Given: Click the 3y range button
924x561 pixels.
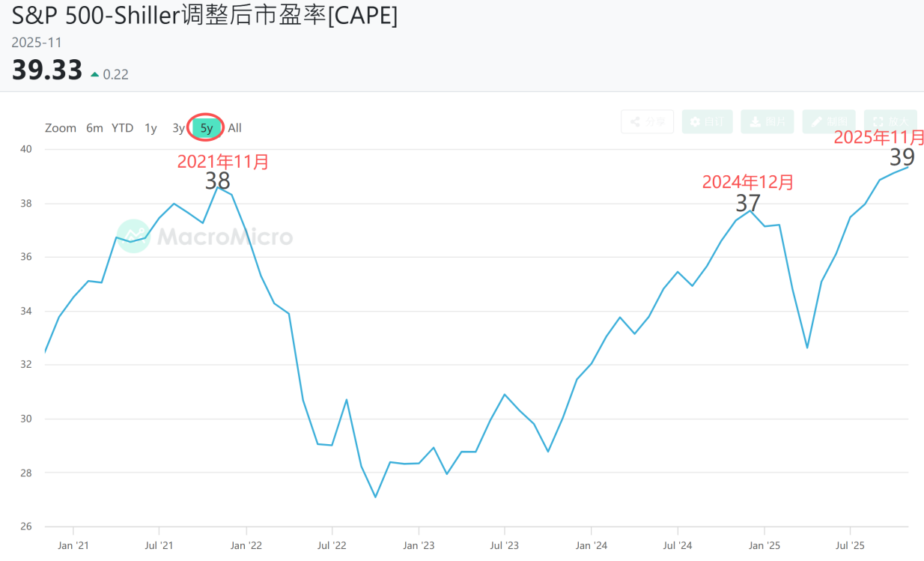Looking at the screenshot, I should pyautogui.click(x=177, y=127).
